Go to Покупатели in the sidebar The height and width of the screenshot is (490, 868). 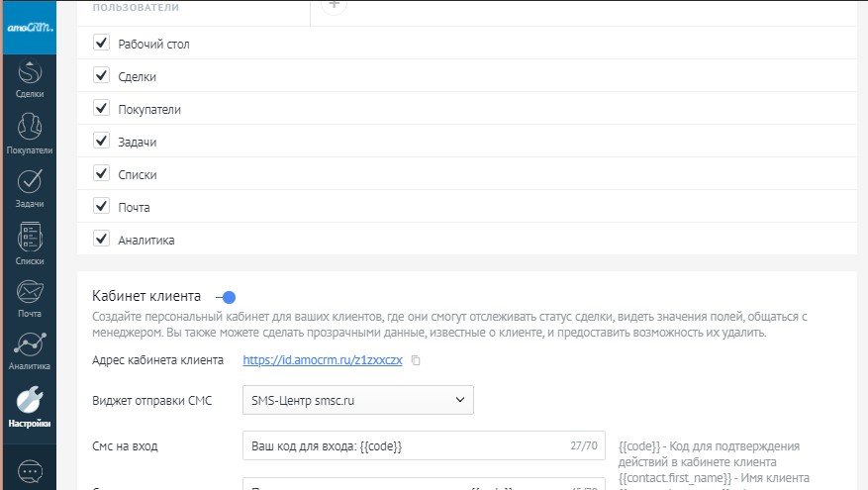(29, 134)
